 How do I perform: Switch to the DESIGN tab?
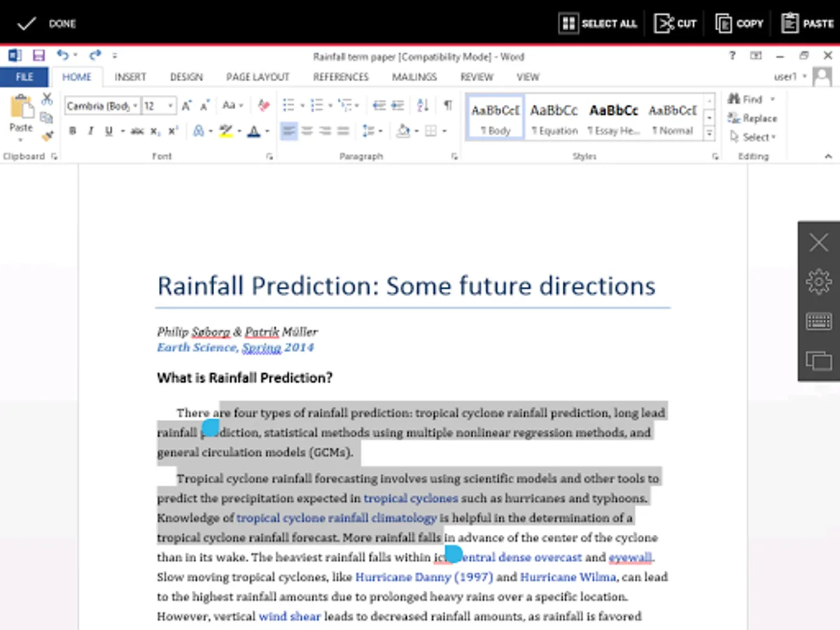[186, 77]
